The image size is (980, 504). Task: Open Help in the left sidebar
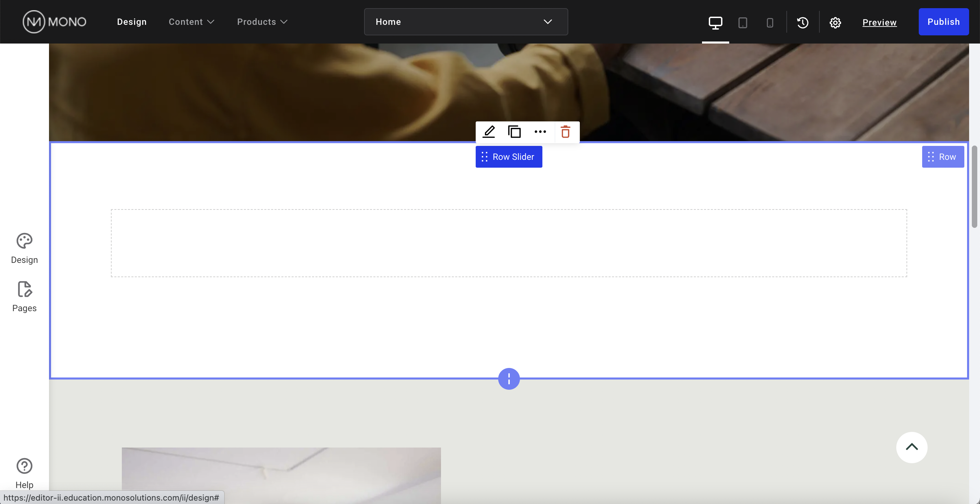(24, 473)
